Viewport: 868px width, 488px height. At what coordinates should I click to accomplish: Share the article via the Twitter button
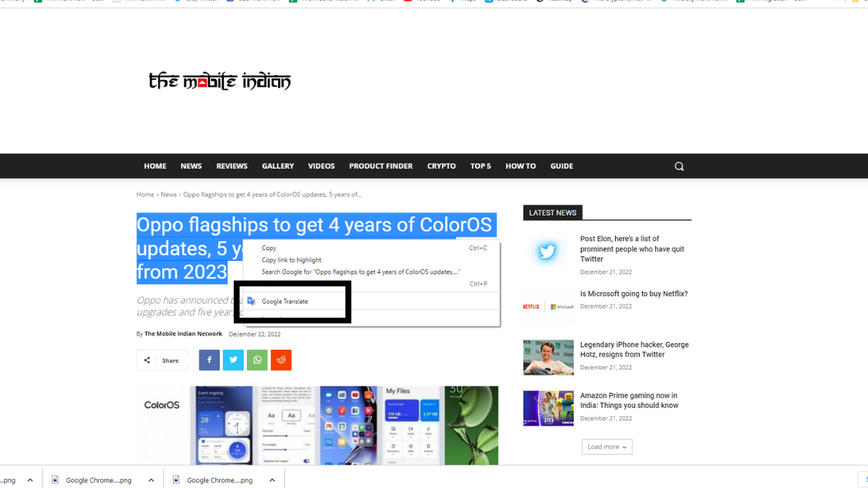click(233, 360)
